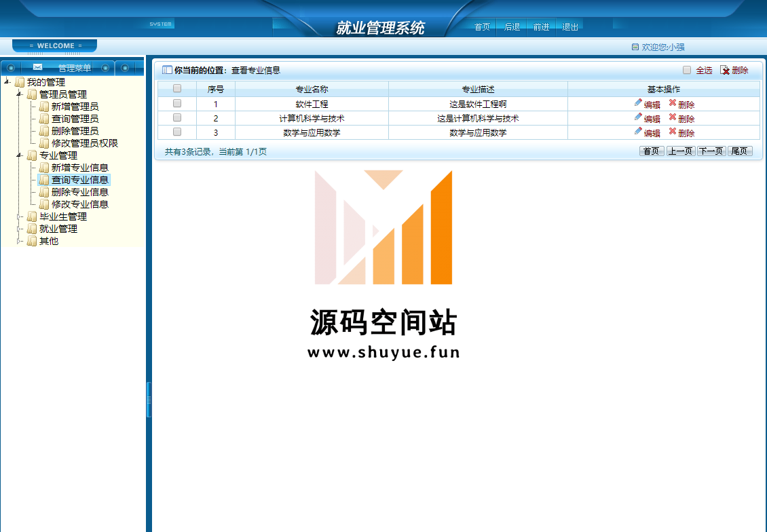
Task: Check the box for row 3 数学与应用数学
Action: 177,132
